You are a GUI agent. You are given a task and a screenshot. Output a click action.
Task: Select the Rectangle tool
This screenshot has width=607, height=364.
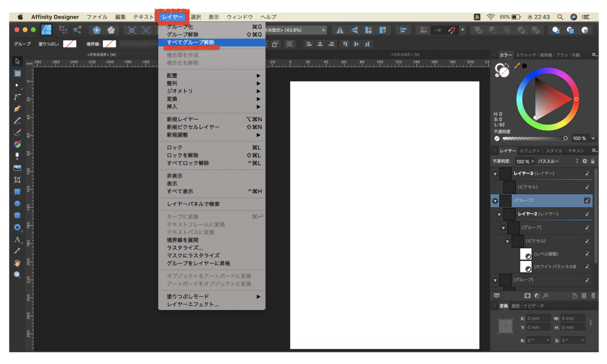point(17,192)
